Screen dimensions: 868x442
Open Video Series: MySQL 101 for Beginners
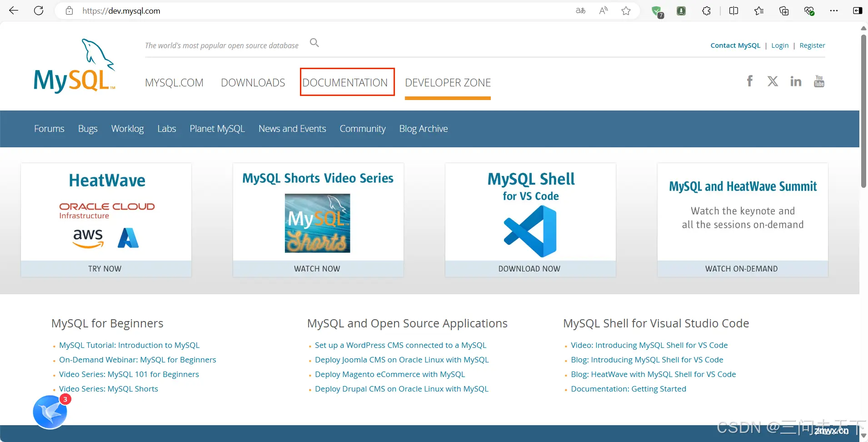pyautogui.click(x=129, y=374)
